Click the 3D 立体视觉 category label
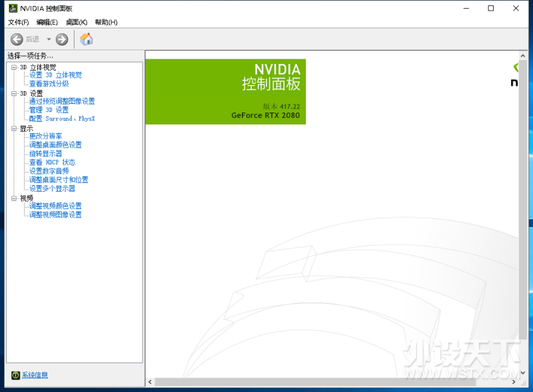533x392 pixels. [38, 67]
